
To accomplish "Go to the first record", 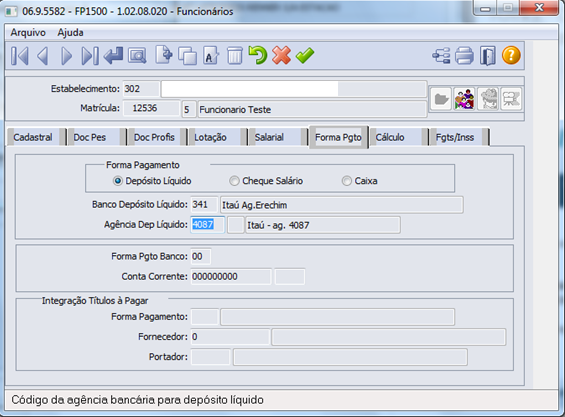I will click(19, 56).
